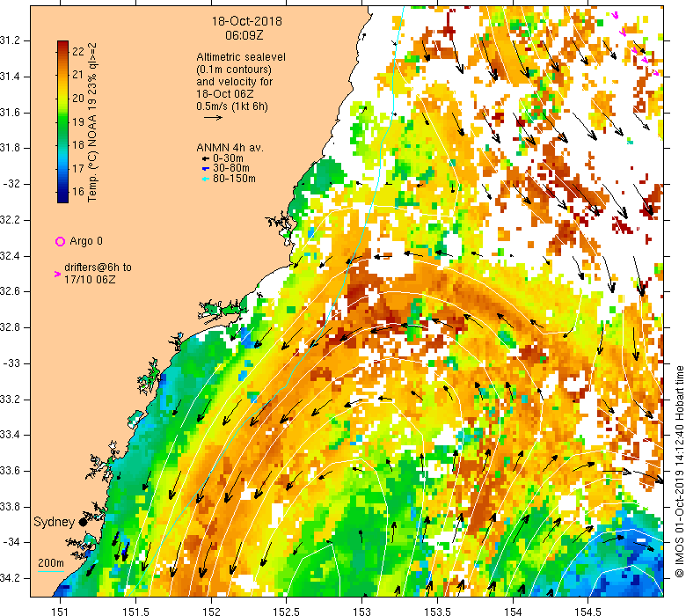This screenshot has width=686, height=616.
Task: Click the longitude axis label 151.5
Action: pyautogui.click(x=135, y=611)
